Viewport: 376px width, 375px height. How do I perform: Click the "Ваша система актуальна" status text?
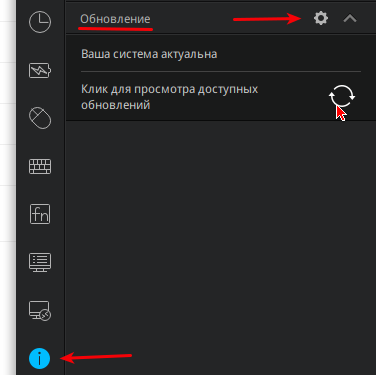click(149, 54)
